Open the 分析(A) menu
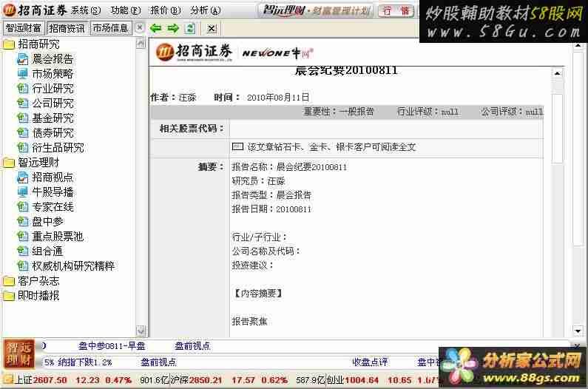 tap(205, 10)
